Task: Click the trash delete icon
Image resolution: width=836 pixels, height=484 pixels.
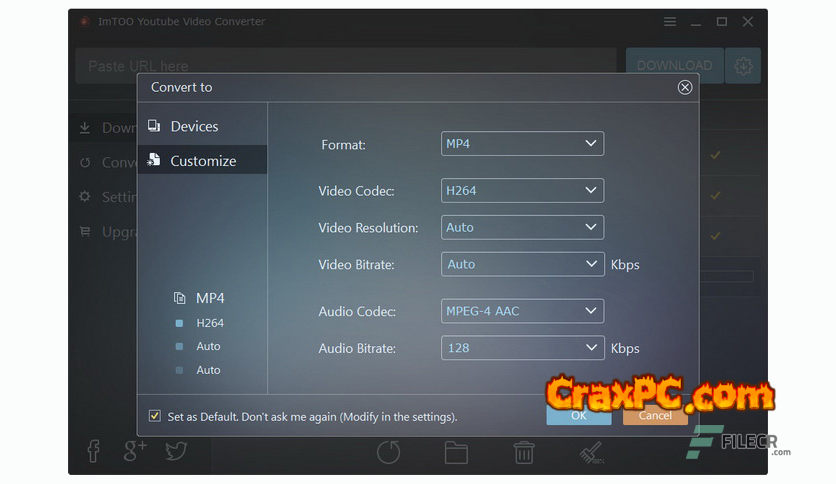Action: pyautogui.click(x=524, y=453)
